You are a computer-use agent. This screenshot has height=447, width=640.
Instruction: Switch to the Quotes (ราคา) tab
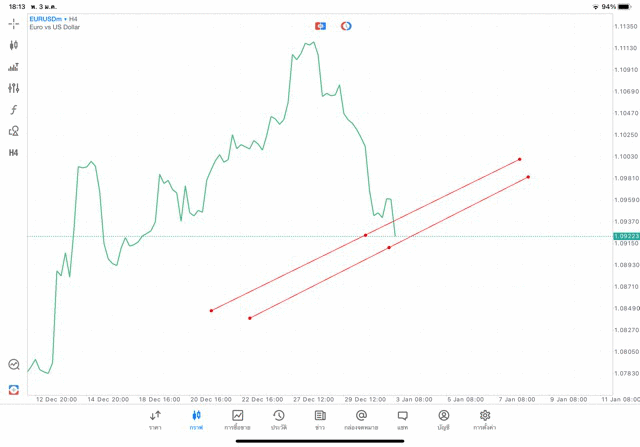(155, 419)
